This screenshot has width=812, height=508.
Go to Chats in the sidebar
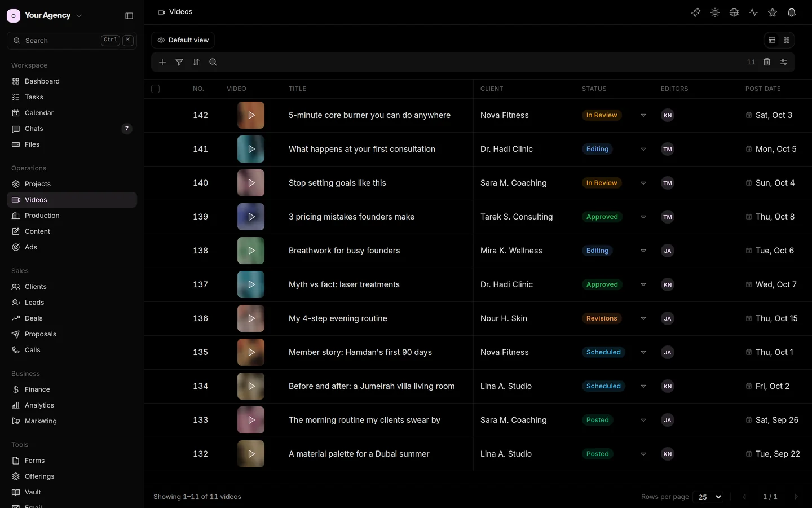(72, 129)
